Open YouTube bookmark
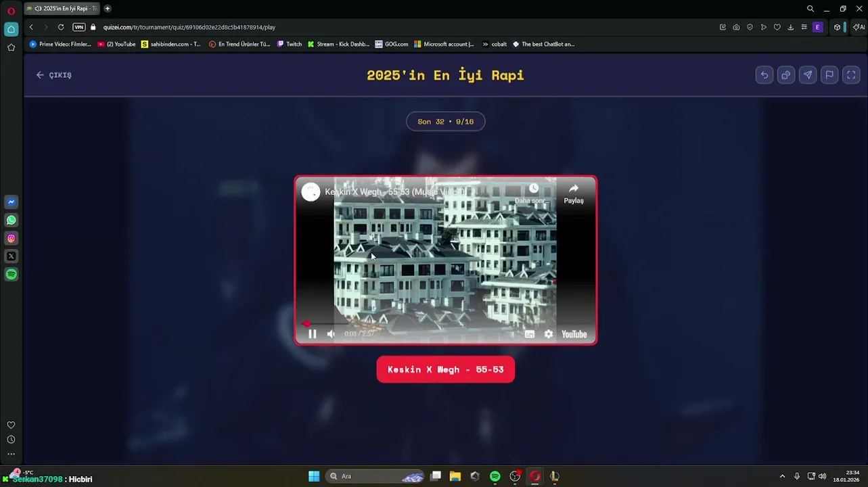868x487 pixels. pos(116,44)
